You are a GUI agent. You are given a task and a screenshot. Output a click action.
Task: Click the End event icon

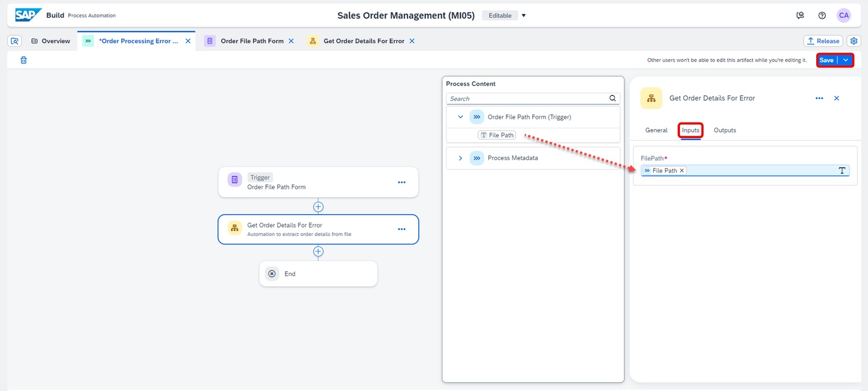point(272,273)
